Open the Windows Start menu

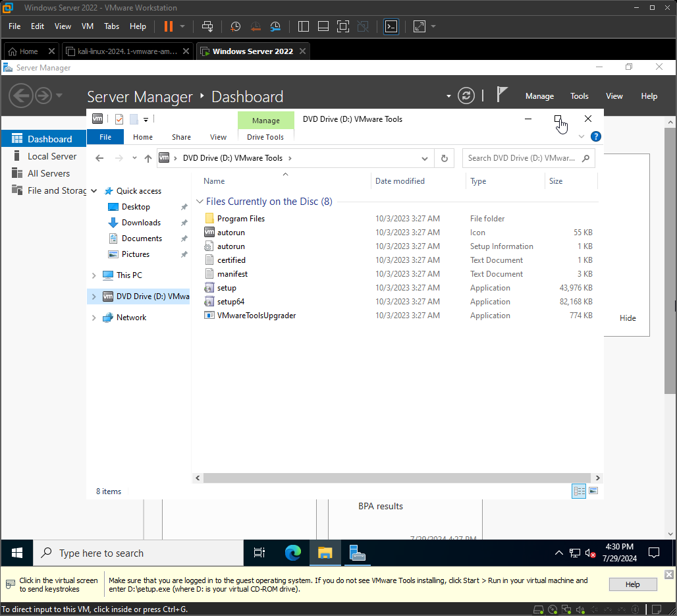(x=17, y=553)
